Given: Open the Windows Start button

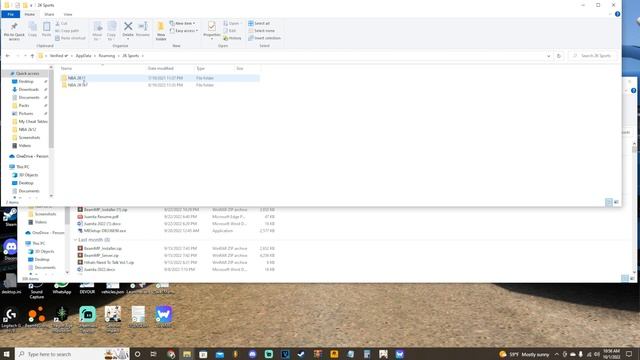Looking at the screenshot, I should 7,354.
